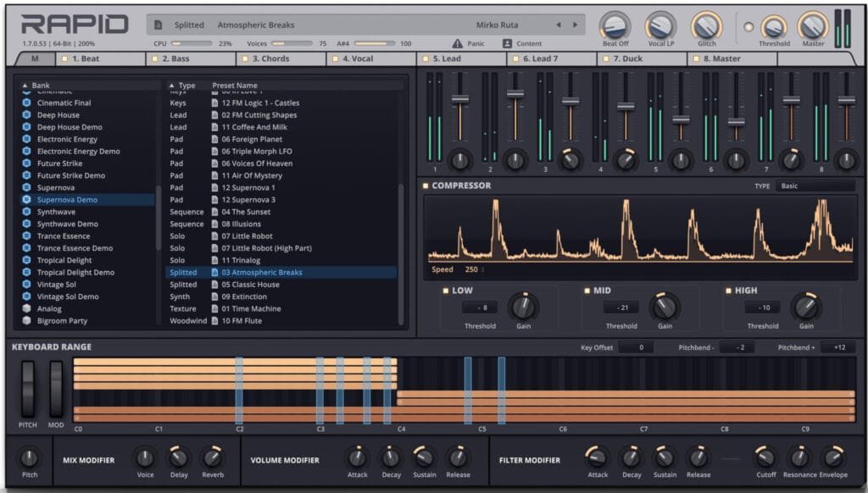Image resolution: width=868 pixels, height=493 pixels.
Task: Click the Analog bank cube icon
Action: pos(26,309)
